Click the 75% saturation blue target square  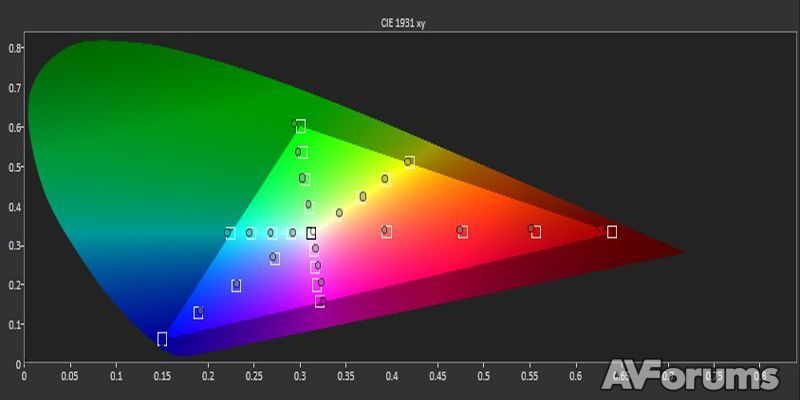(199, 313)
